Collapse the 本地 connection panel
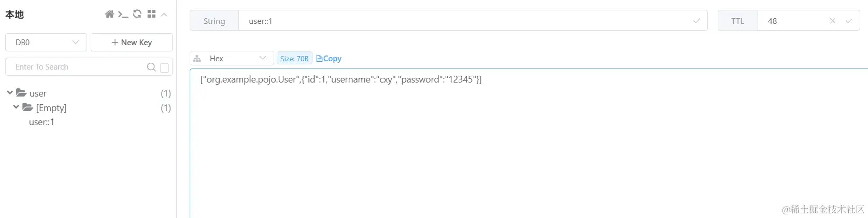This screenshot has height=218, width=868. (x=164, y=15)
